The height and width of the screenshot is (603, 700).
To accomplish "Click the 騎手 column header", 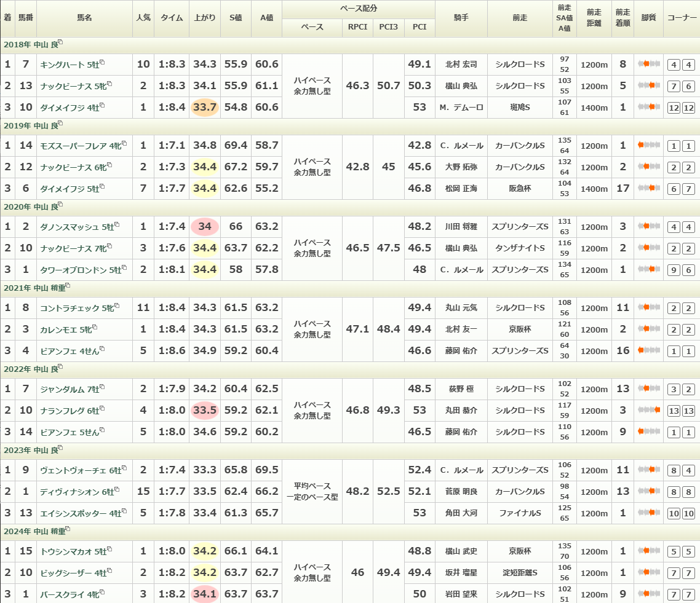I will [461, 18].
